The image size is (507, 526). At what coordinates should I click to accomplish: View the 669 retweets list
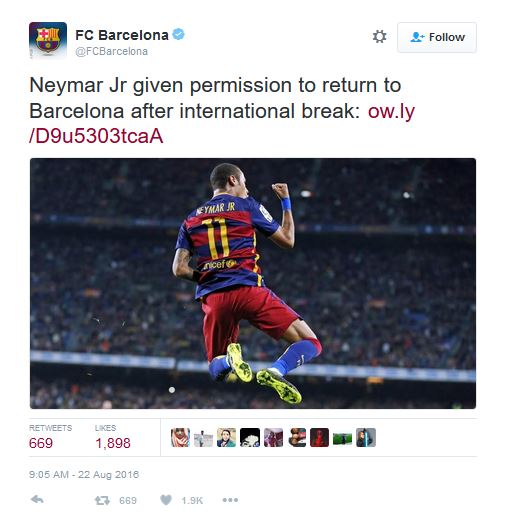point(50,437)
